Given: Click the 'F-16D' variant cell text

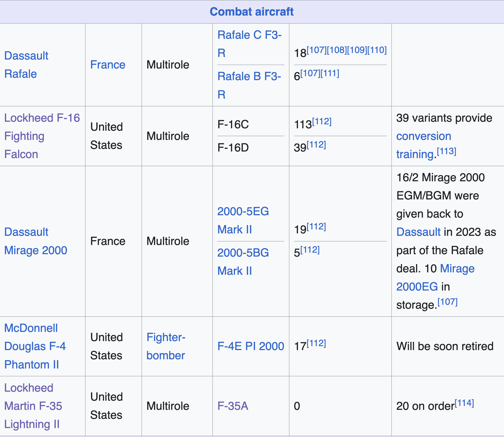Looking at the screenshot, I should coord(233,148).
